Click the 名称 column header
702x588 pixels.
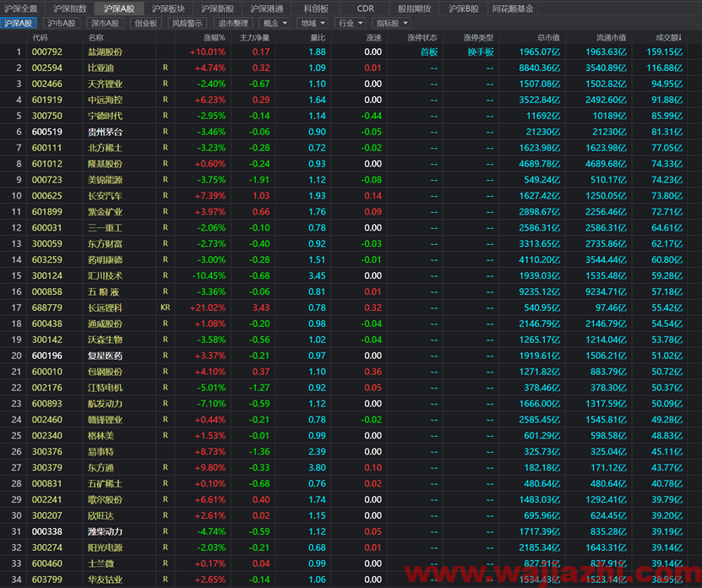95,38
